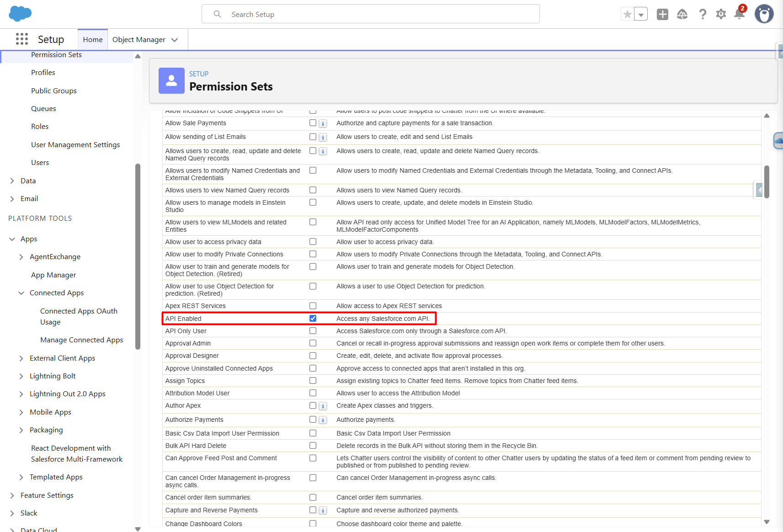Click the Permission Sets sidebar link
Viewport: 783px width, 532px height.
click(x=56, y=55)
